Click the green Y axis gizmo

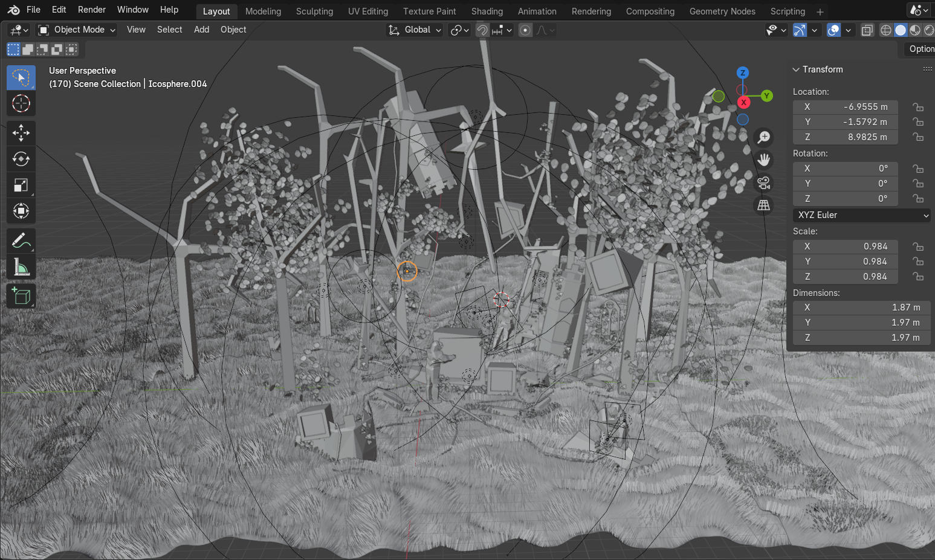[766, 95]
